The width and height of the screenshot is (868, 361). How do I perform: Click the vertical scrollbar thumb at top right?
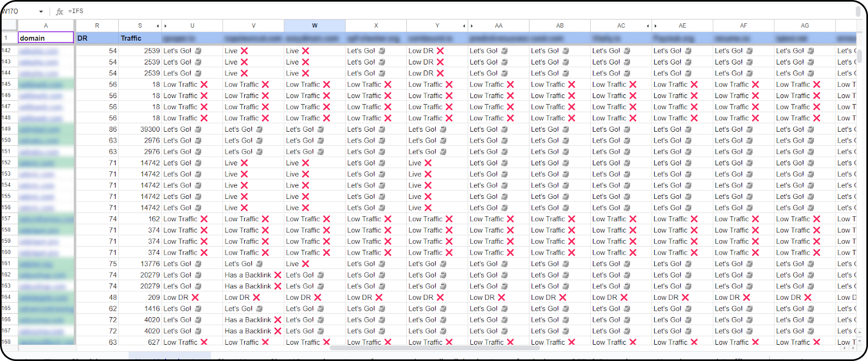(858, 11)
